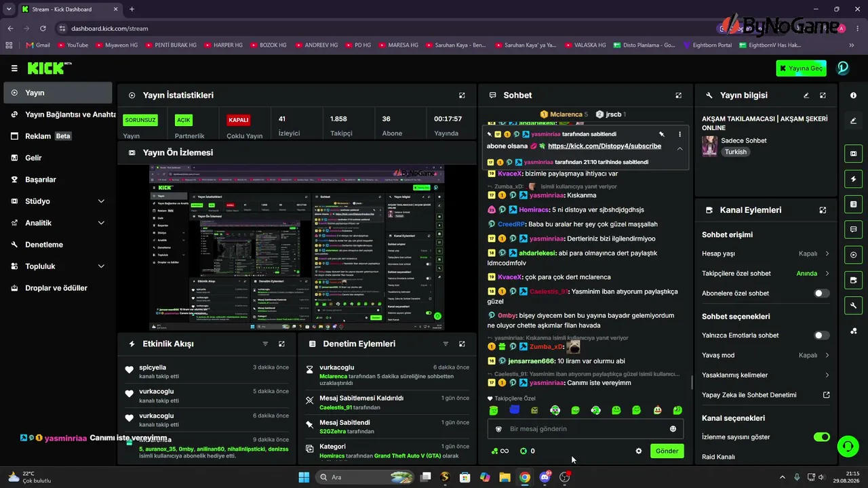868x488 pixels.
Task: Open File Explorer from the taskbar
Action: pos(505,477)
